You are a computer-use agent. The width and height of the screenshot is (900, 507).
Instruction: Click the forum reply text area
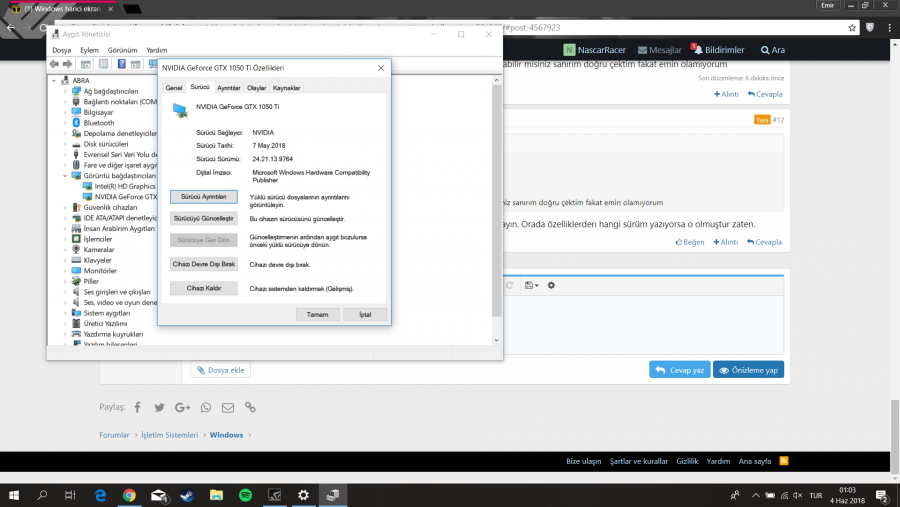coord(643,324)
